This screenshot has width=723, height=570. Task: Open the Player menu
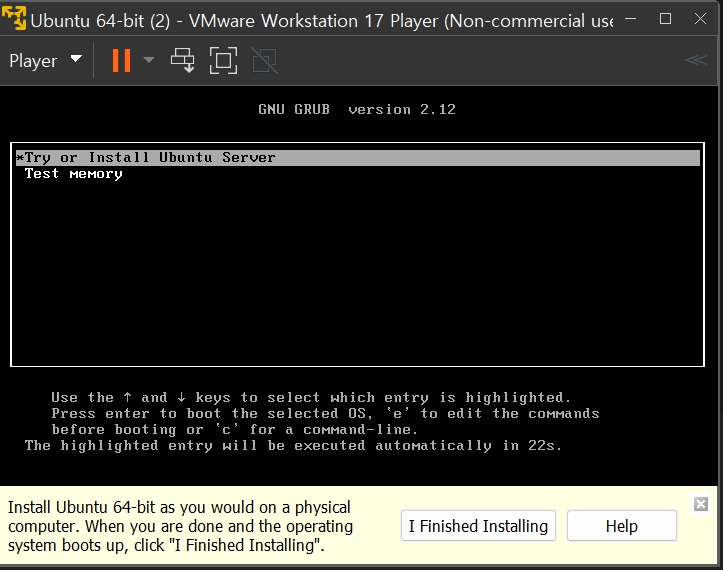(45, 60)
